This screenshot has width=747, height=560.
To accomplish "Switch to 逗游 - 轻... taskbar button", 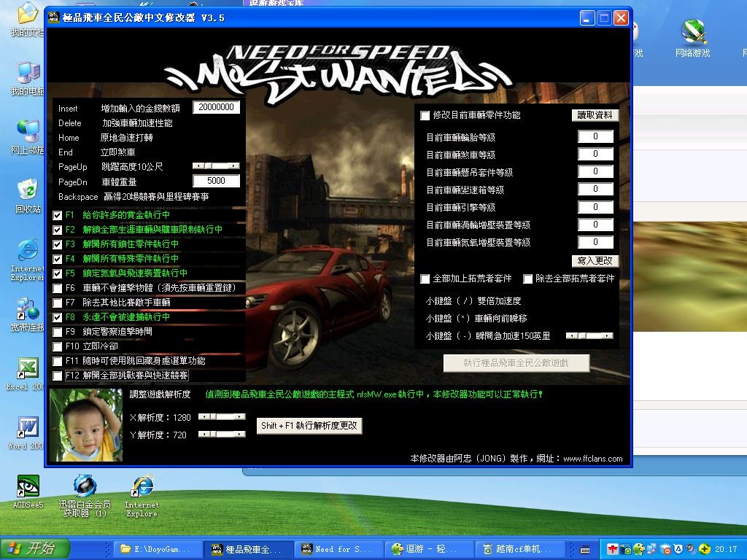I will (429, 550).
